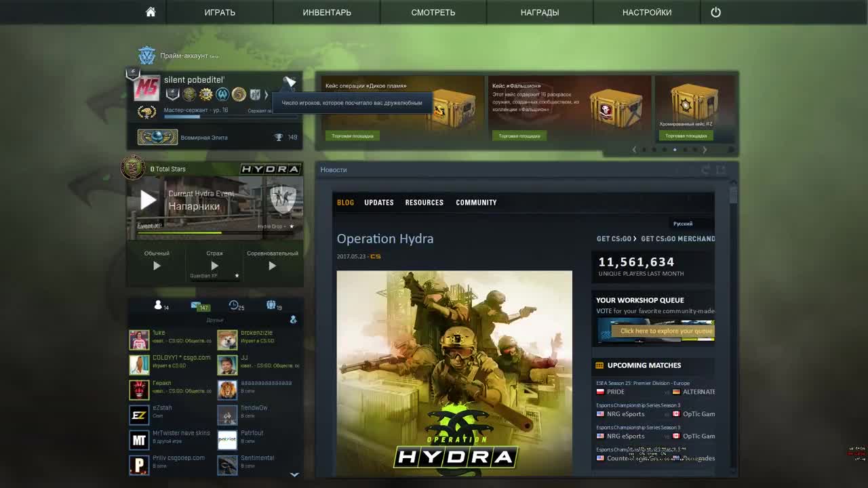Click the Master Sergeant rank eagle icon
The image size is (868, 488).
146,112
